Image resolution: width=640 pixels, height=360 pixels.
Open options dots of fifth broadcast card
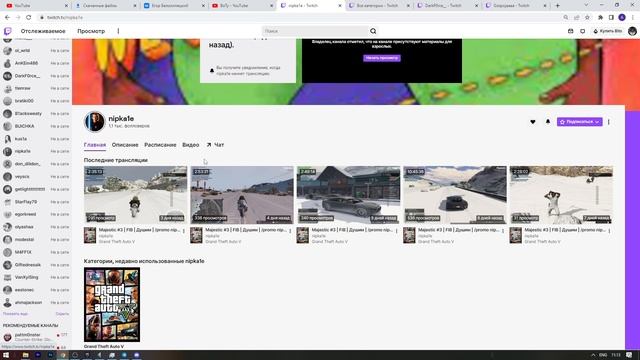click(609, 231)
